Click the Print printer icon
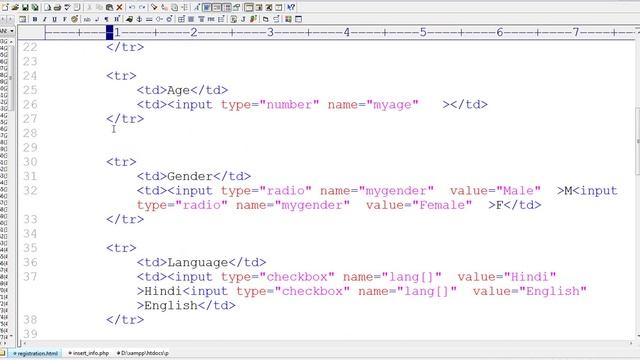 (x=57, y=7)
